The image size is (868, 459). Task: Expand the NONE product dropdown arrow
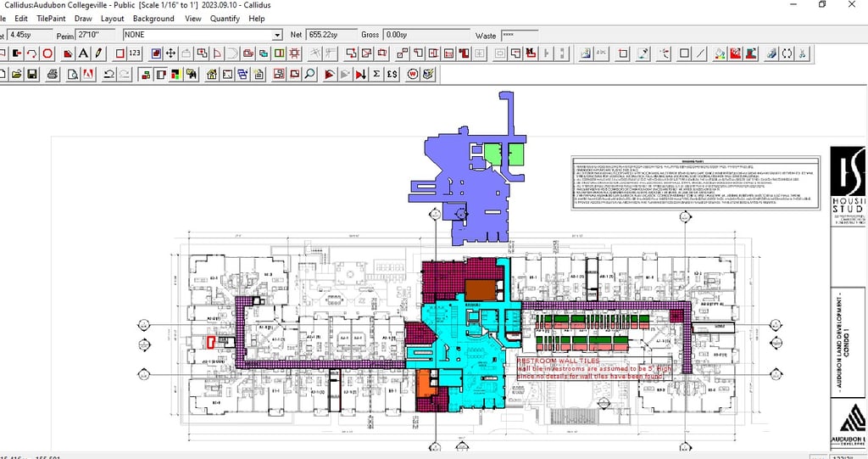[x=277, y=35]
